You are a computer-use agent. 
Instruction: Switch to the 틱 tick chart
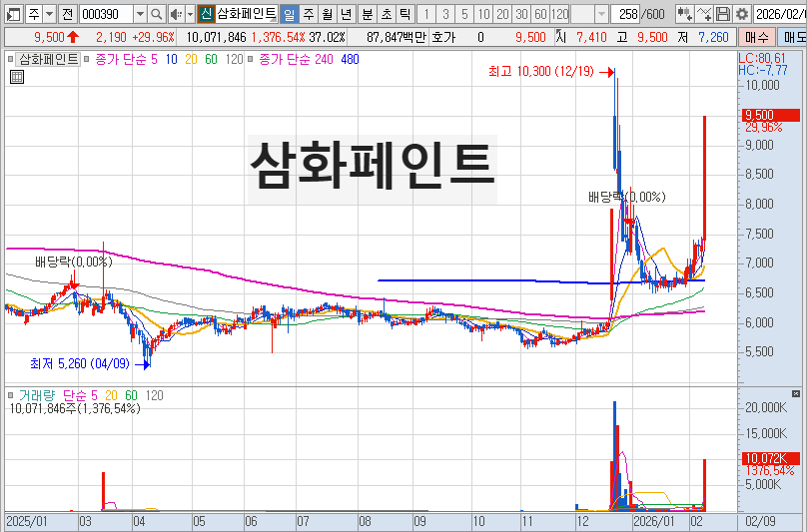coord(405,14)
